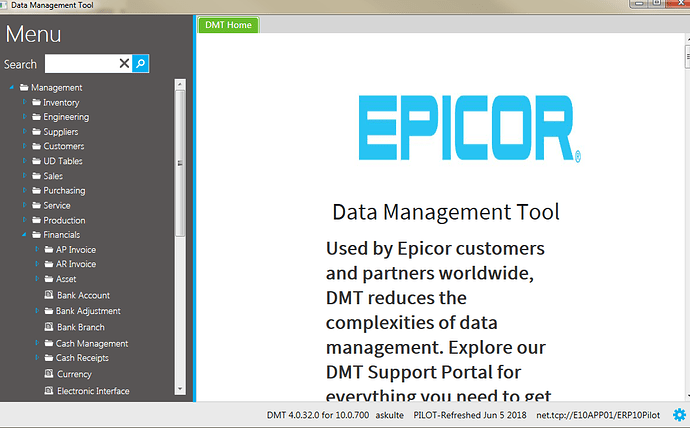Click the Suppliers folder icon
The height and width of the screenshot is (428, 690).
point(37,132)
